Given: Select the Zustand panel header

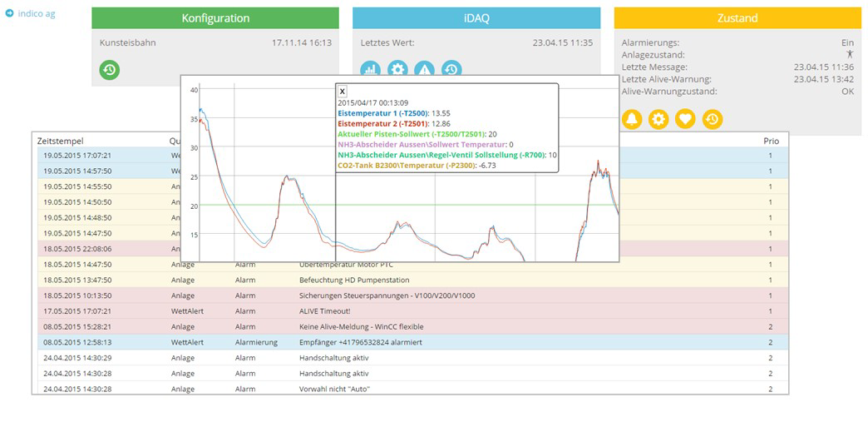Looking at the screenshot, I should coord(738,17).
